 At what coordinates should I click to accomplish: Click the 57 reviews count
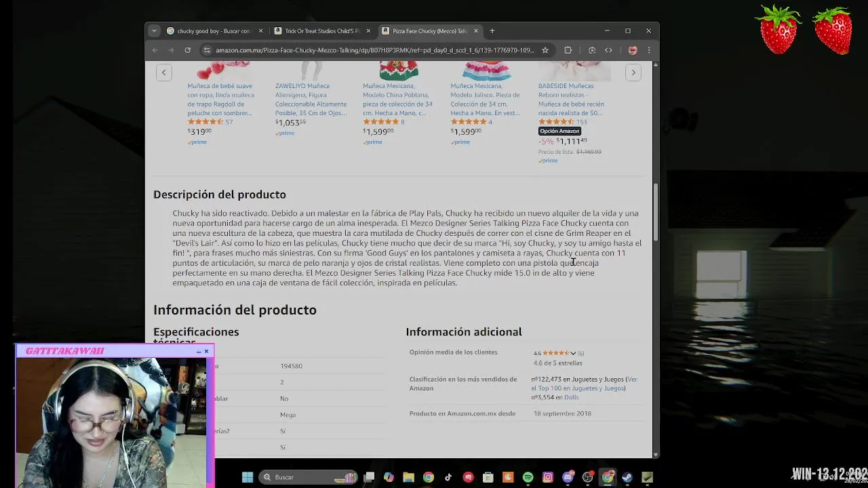tap(229, 122)
